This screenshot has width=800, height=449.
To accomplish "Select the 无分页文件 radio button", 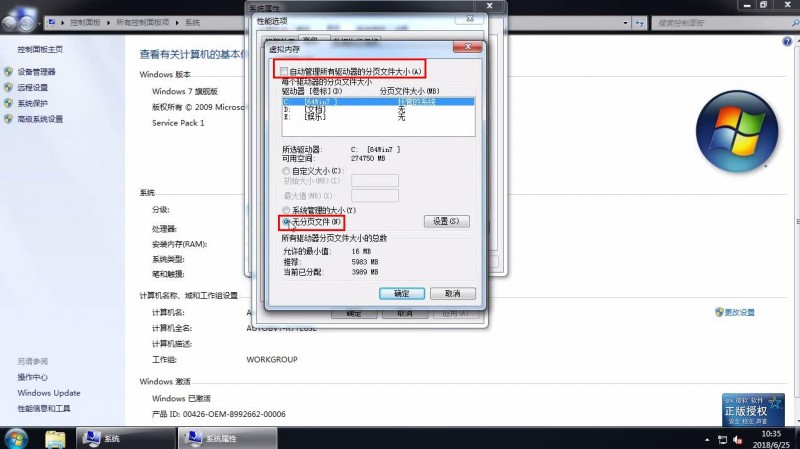I will click(286, 222).
